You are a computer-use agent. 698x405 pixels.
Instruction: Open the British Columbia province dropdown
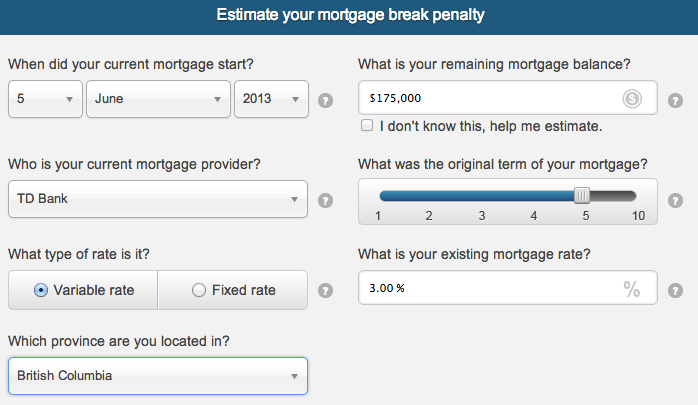157,376
